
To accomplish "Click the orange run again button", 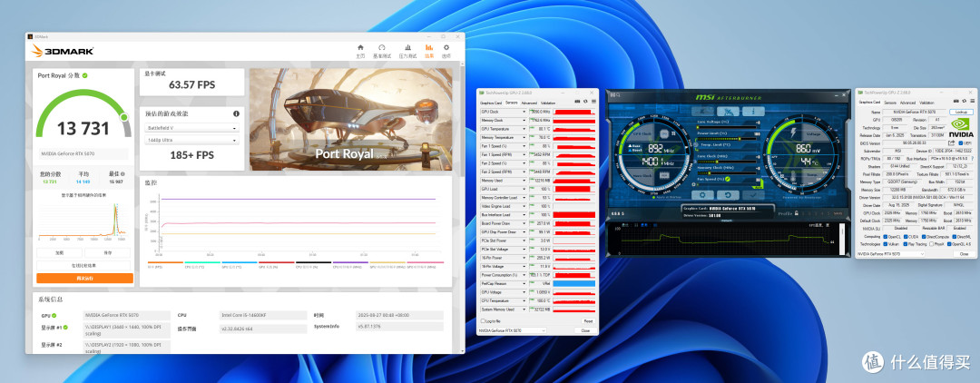I will click(x=84, y=278).
